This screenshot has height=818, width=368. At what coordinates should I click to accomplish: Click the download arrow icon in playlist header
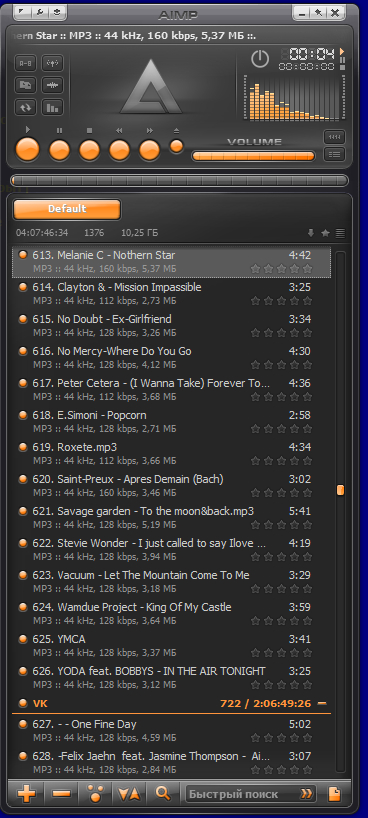tap(311, 233)
